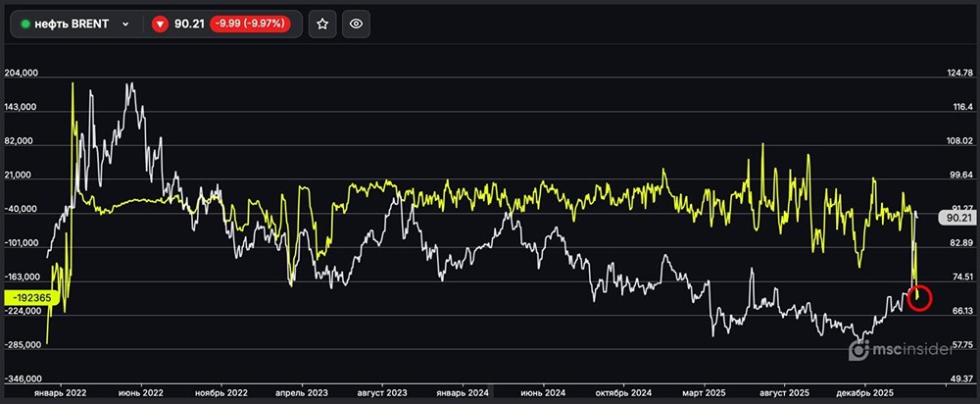Image resolution: width=980 pixels, height=404 pixels.
Task: Click the декабрь 2025 date label
Action: [x=865, y=393]
